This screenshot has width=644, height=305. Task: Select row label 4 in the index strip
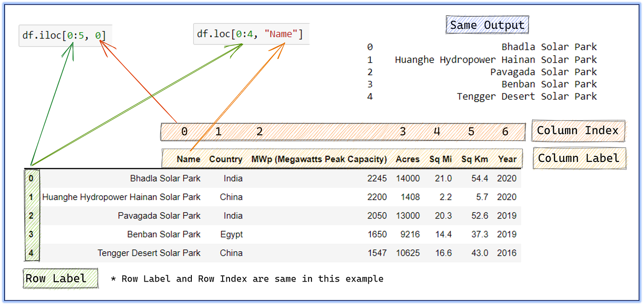[x=31, y=253]
